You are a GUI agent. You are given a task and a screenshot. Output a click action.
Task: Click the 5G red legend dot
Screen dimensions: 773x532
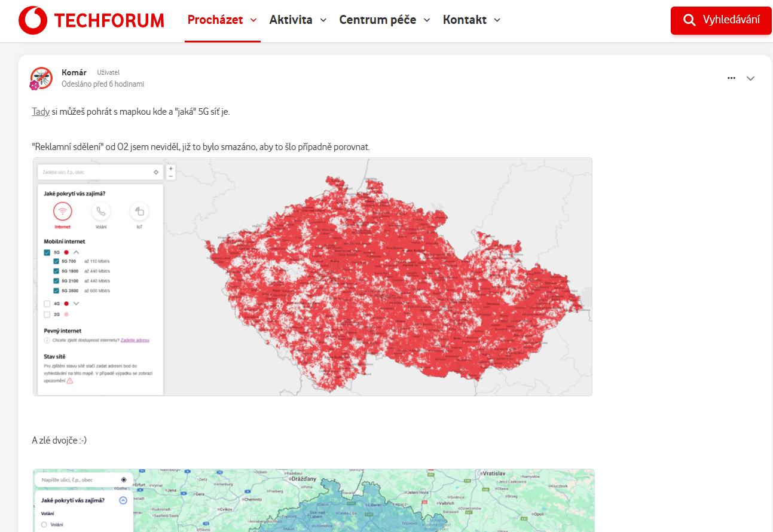66,252
